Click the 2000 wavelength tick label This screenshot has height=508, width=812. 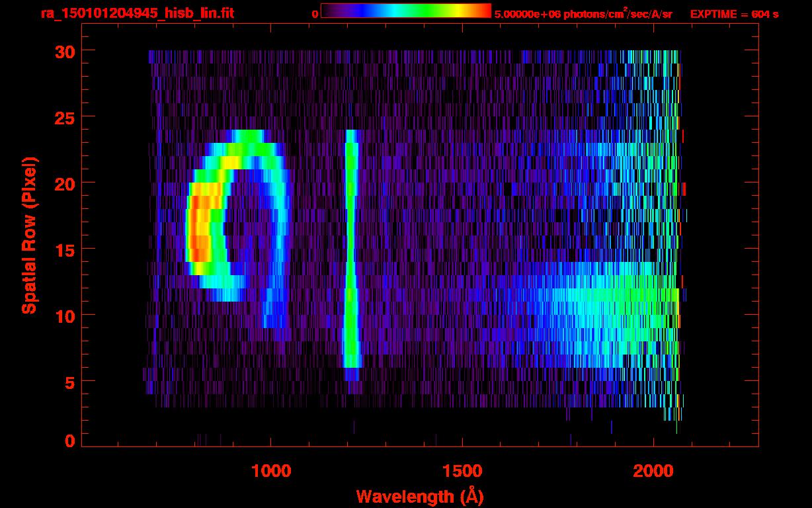[x=653, y=471]
